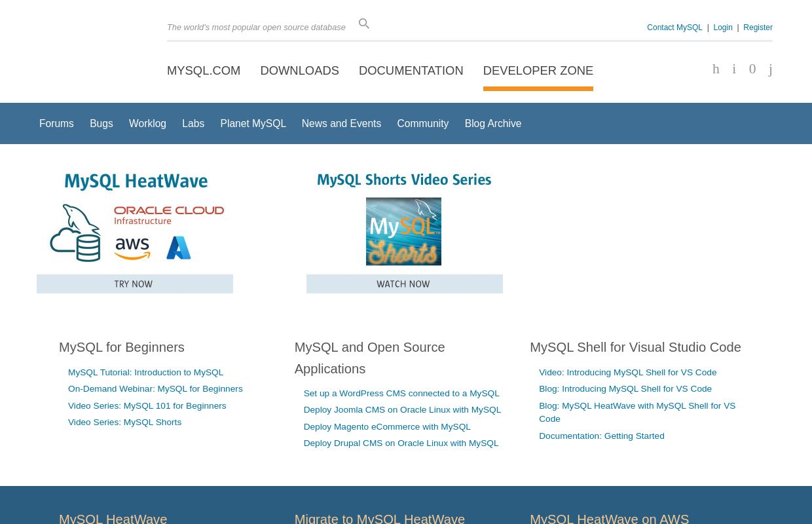Screen dimensions: 812x524
Task: Open the first social media icon beside Developer Zone
Action: pyautogui.click(x=716, y=69)
